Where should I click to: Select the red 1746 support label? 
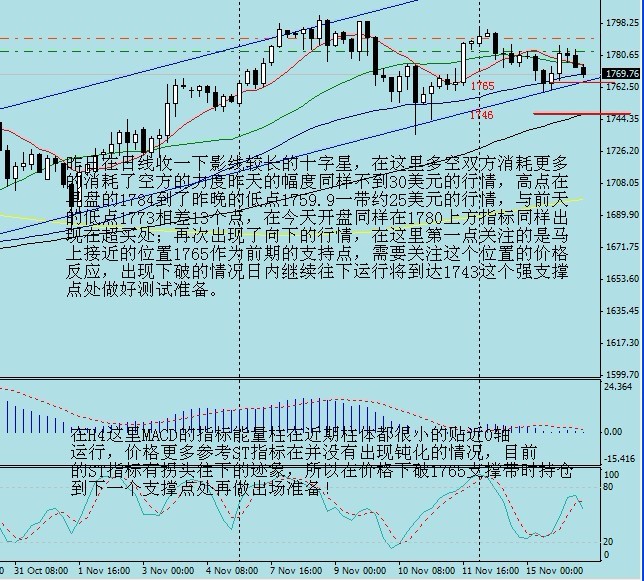(481, 115)
